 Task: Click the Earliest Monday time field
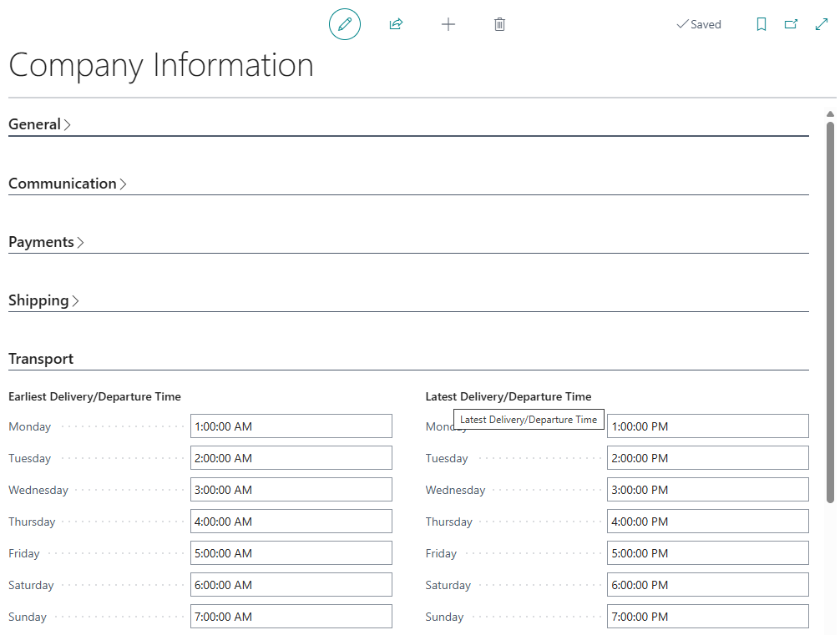(x=291, y=426)
